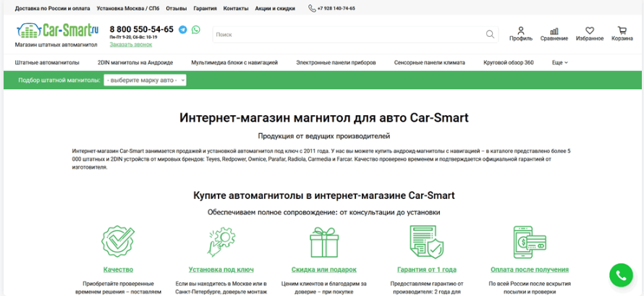Open Доставка по России и оплата link
The height and width of the screenshot is (296, 644).
click(x=53, y=8)
